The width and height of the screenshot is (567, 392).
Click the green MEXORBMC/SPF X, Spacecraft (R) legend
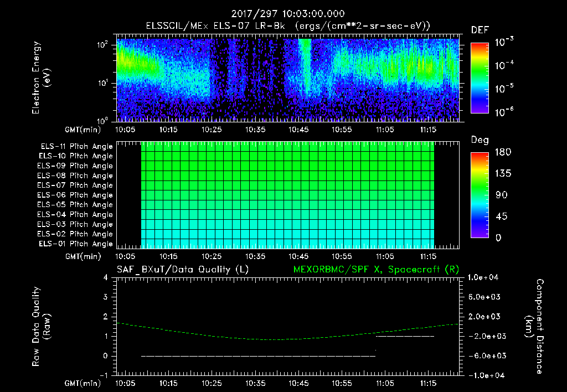376,270
